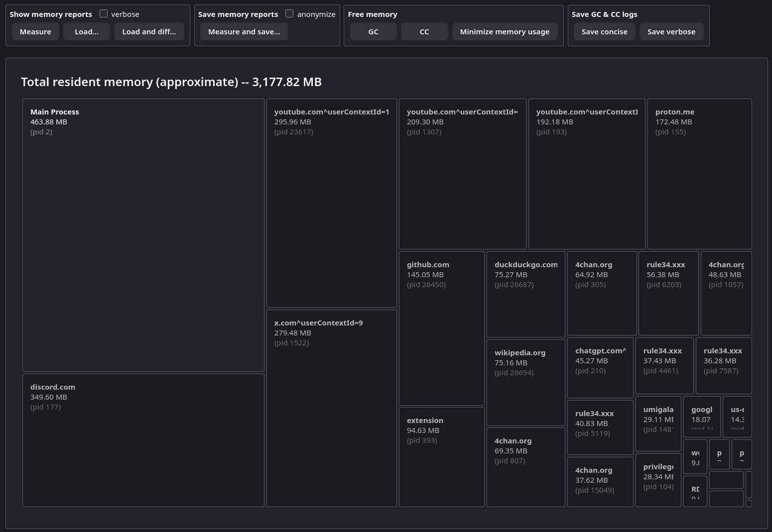The height and width of the screenshot is (532, 772).
Task: Select the wikipedia.org tile
Action: [526, 383]
